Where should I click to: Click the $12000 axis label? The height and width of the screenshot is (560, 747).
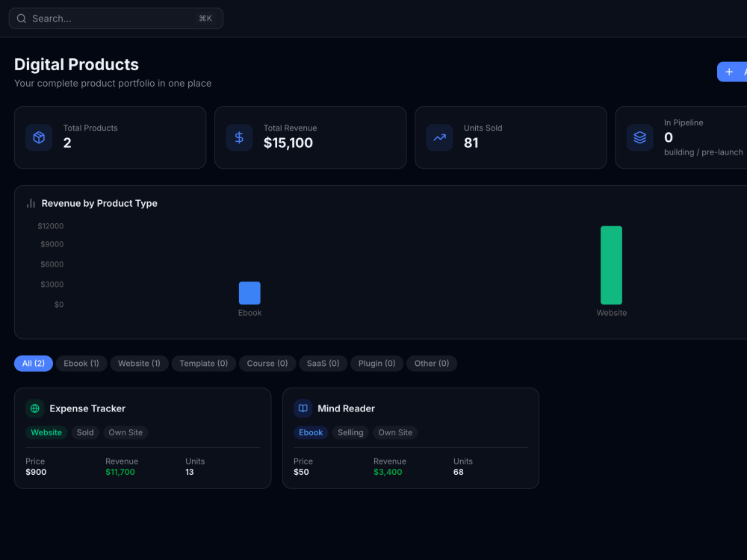(51, 226)
